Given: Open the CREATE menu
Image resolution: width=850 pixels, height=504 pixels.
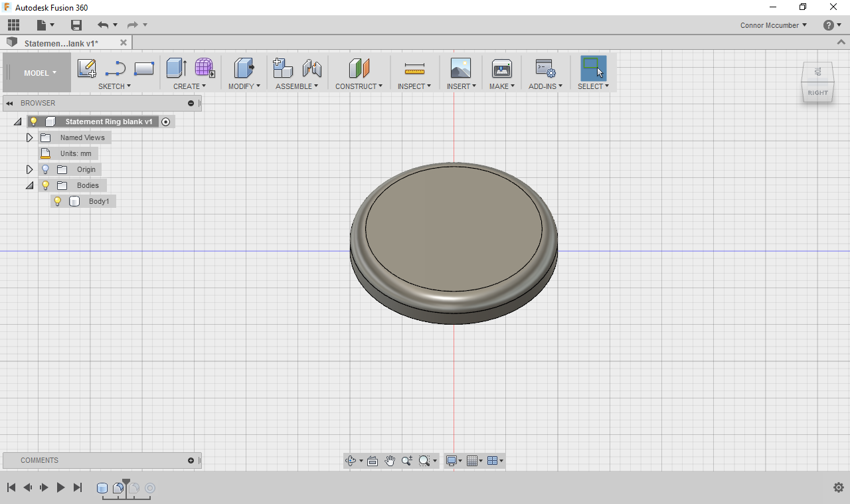Looking at the screenshot, I should [x=189, y=86].
